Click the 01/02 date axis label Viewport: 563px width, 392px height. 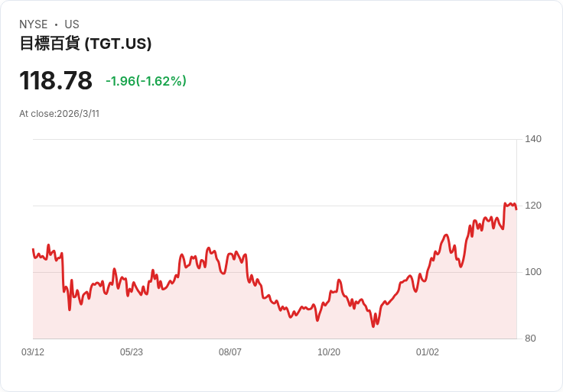coord(428,352)
